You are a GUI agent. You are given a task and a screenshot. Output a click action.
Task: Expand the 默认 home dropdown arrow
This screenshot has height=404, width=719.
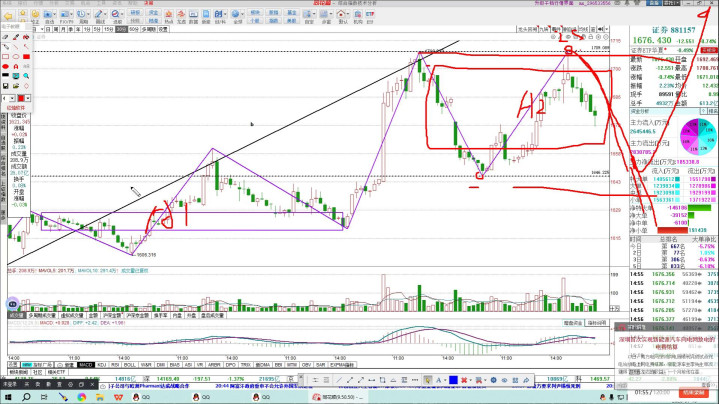[348, 14]
